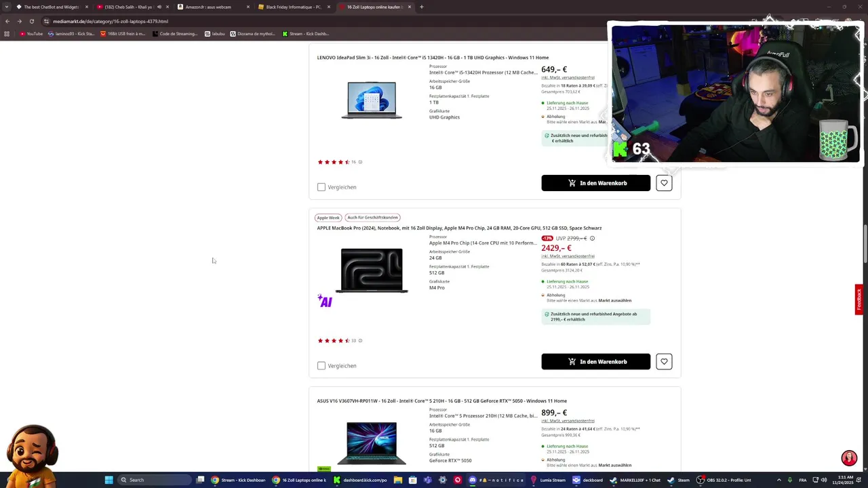This screenshot has height=488, width=868.
Task: Open ASUS V16 V3607VH product title
Action: coord(441,401)
